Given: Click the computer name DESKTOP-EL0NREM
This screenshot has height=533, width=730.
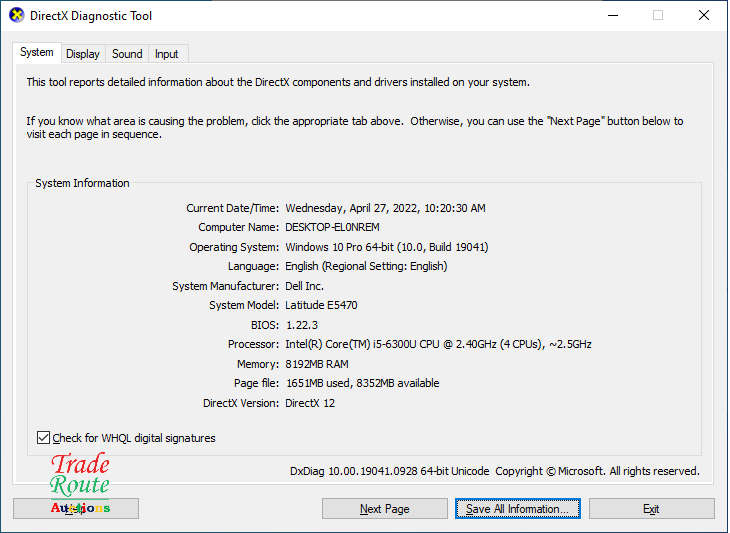Looking at the screenshot, I should coord(332,227).
